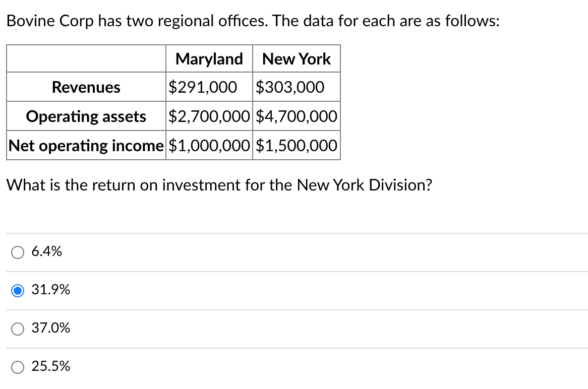
Task: Click the Revenues row label
Action: tap(86, 87)
